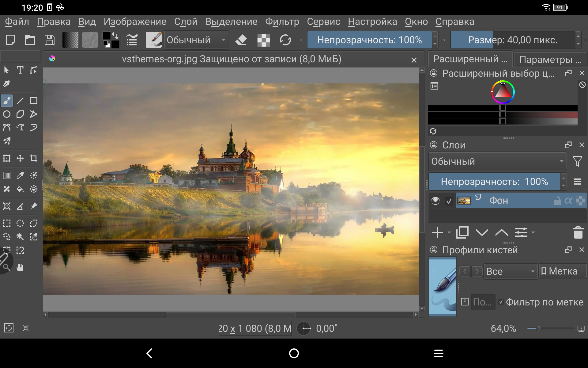Expand the Все brush tag dropdown

click(510, 271)
